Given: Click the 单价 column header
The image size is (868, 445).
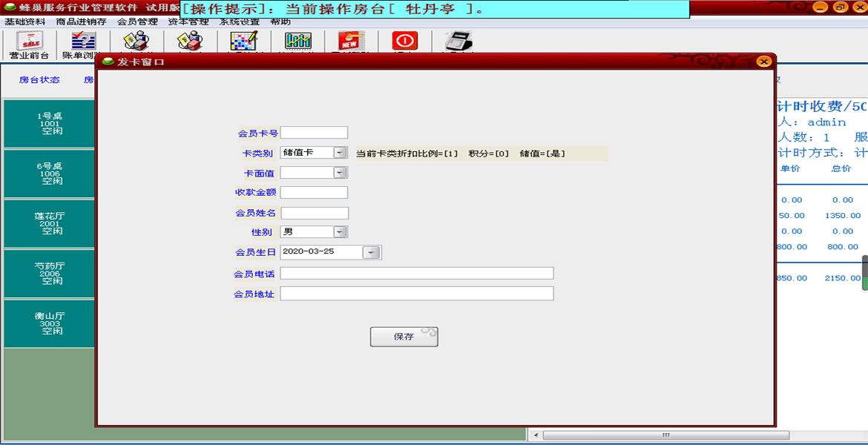Looking at the screenshot, I should (790, 169).
